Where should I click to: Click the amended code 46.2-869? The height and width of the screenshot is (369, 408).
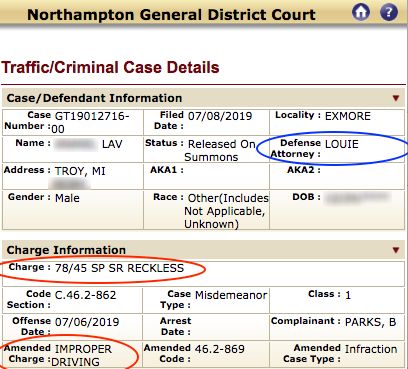[220, 349]
